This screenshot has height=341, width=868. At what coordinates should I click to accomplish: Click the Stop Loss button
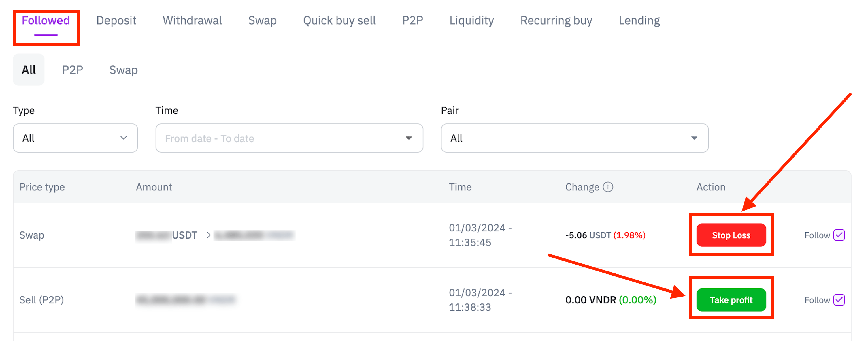[731, 235]
